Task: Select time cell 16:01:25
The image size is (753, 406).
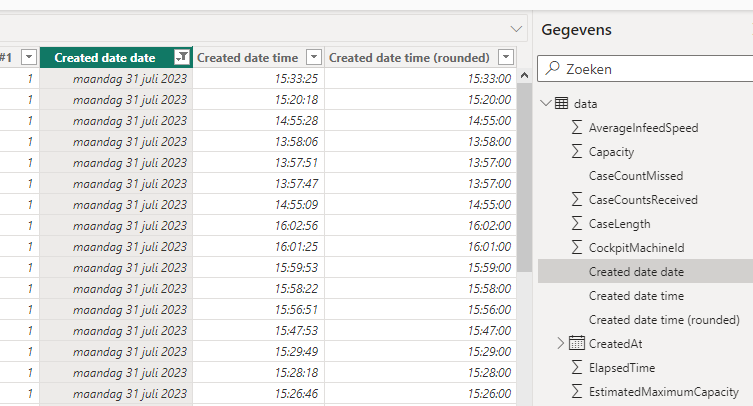Action: pos(259,246)
